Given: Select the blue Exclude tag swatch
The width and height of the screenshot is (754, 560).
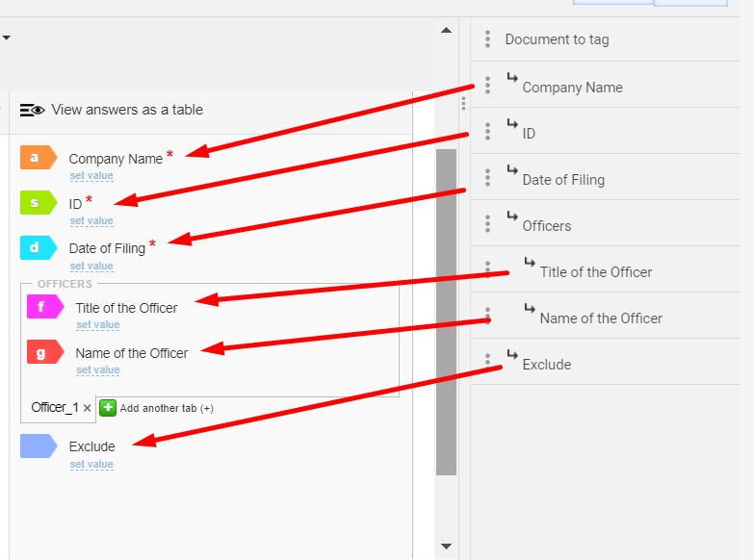Looking at the screenshot, I should 39,446.
